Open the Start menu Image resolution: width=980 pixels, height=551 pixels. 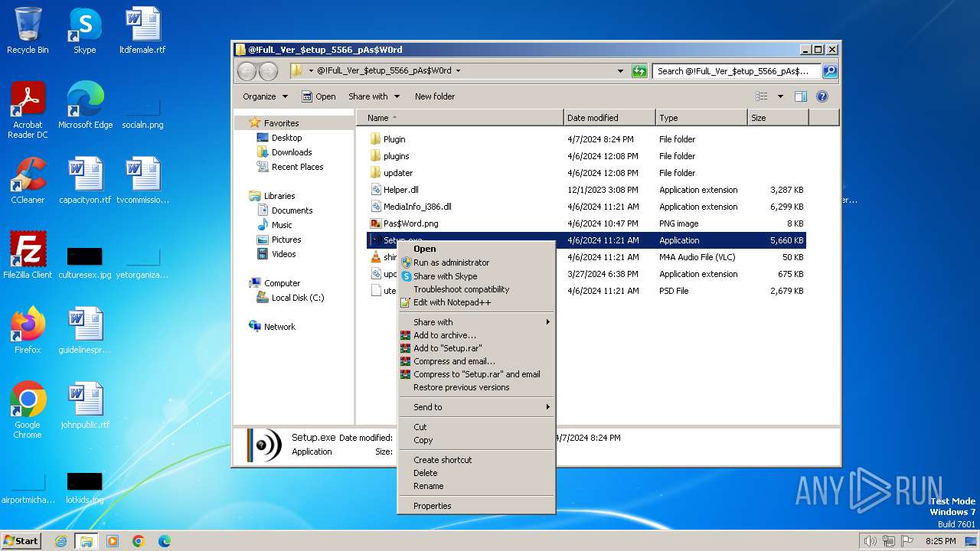pos(21,541)
